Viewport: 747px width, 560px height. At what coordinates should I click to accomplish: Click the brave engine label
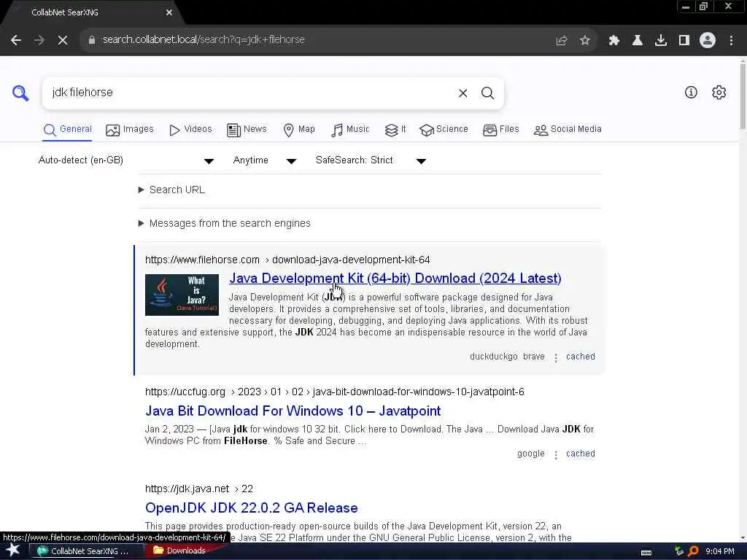click(x=533, y=357)
